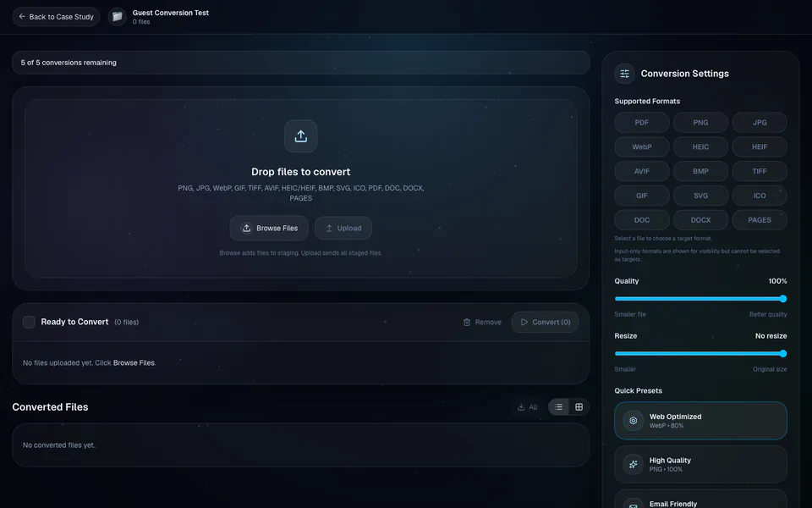The image size is (812, 508).
Task: Go back to Case Study
Action: [x=56, y=17]
